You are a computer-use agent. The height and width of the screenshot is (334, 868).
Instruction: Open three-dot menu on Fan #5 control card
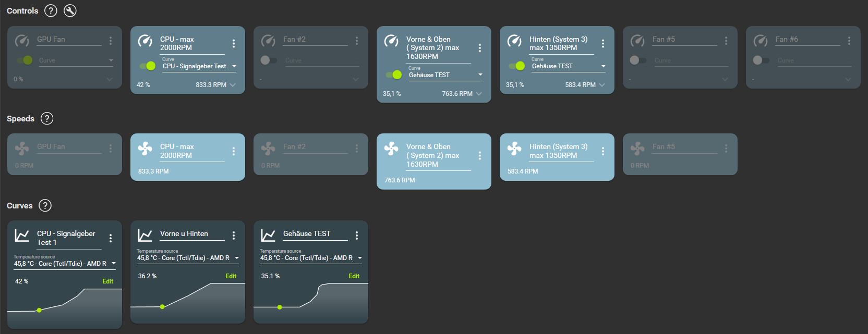[726, 41]
